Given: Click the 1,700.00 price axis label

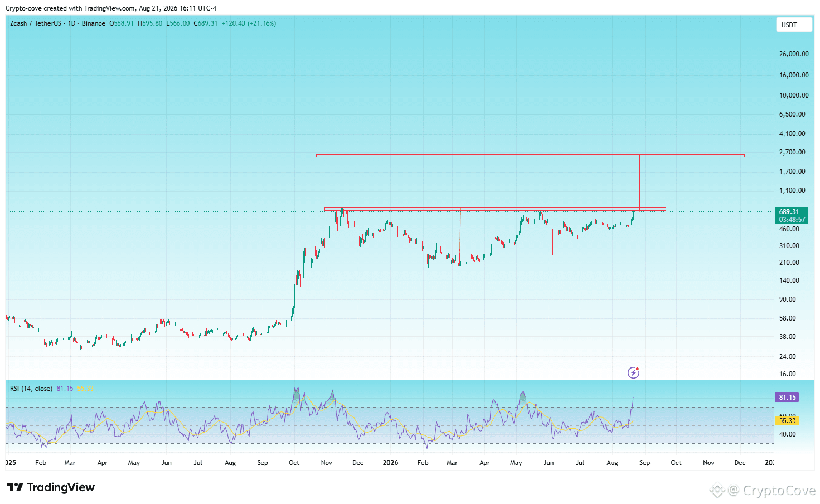Looking at the screenshot, I should [x=792, y=172].
